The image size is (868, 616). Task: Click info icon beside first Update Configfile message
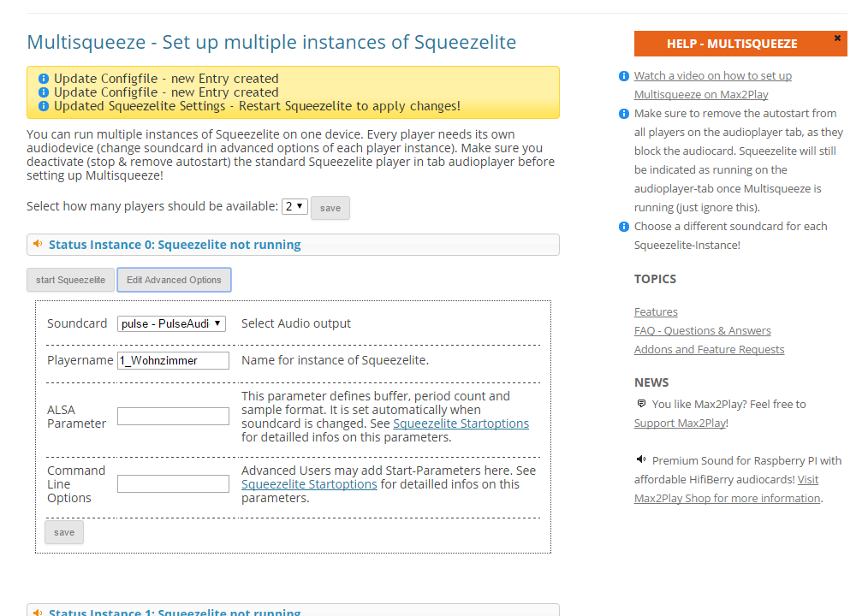coord(44,79)
